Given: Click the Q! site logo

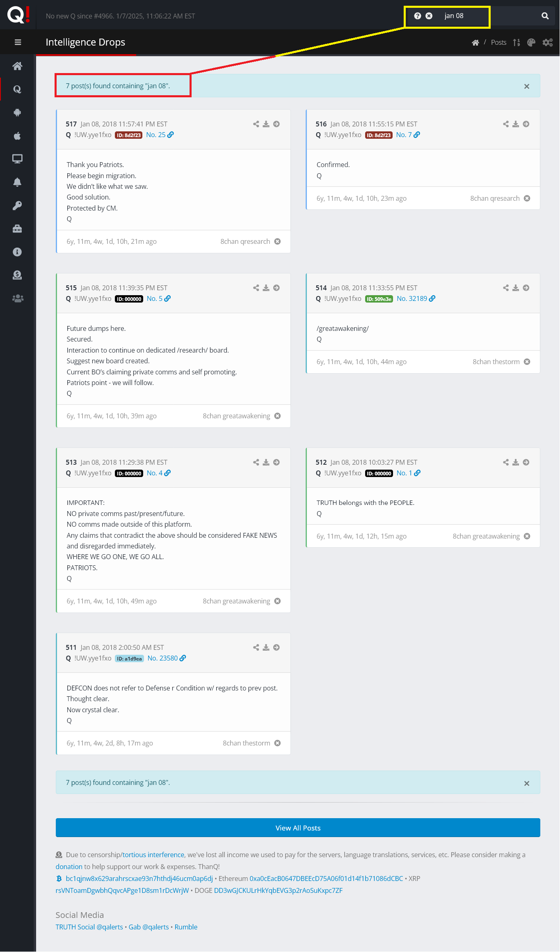Looking at the screenshot, I should [18, 15].
